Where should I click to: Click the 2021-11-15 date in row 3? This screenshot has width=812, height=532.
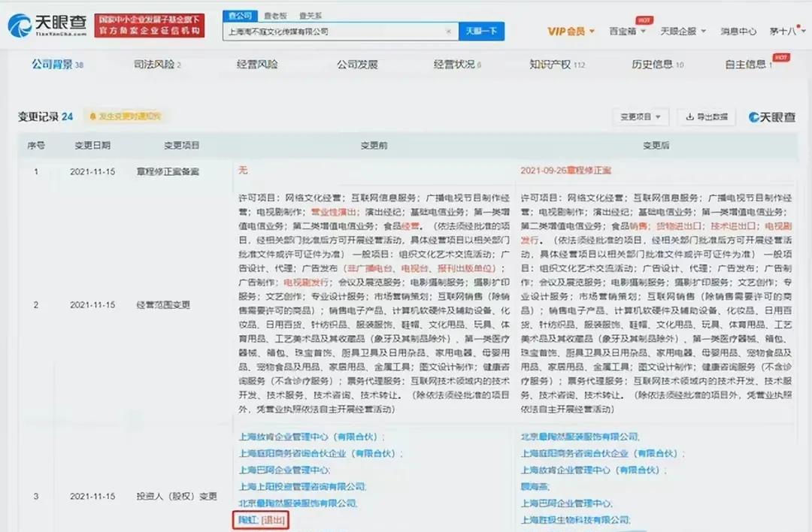point(92,496)
